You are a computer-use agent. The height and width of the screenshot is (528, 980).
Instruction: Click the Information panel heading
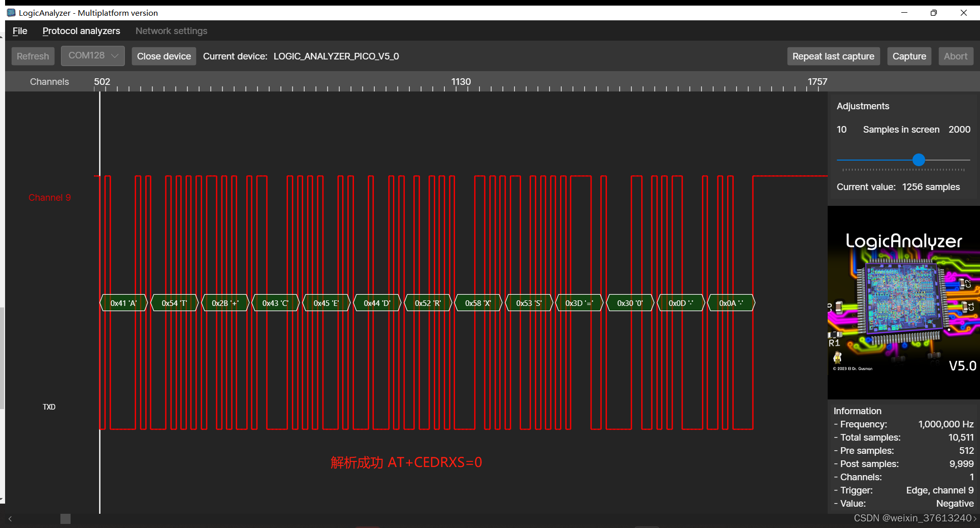[x=857, y=411]
